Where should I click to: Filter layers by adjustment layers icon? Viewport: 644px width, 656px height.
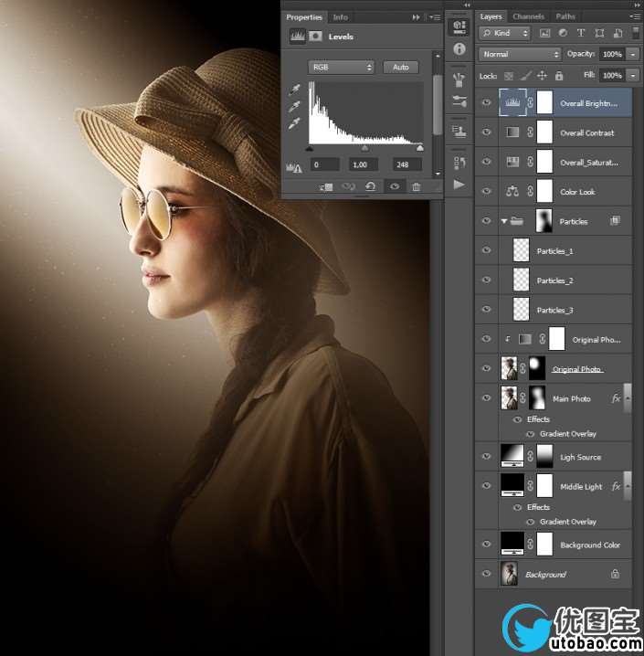563,33
